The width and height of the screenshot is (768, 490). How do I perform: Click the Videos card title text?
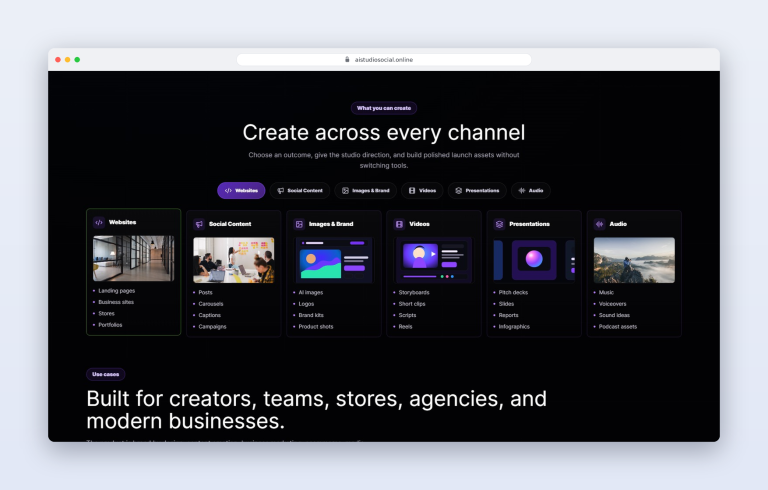(x=419, y=224)
